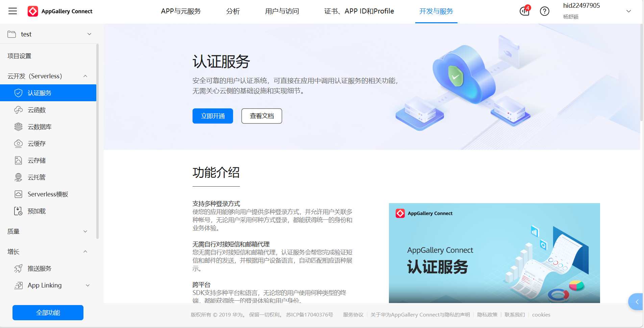The image size is (644, 328).
Task: Expand the 质量 section
Action: pos(85,231)
